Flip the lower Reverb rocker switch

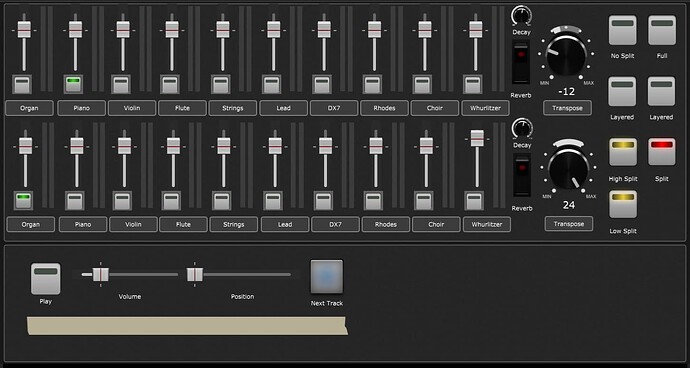tap(522, 175)
